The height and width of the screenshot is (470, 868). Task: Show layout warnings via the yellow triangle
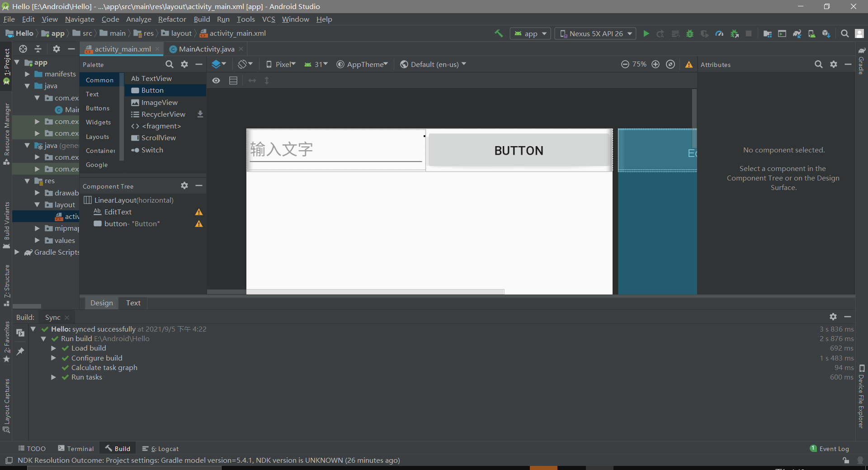(x=689, y=65)
